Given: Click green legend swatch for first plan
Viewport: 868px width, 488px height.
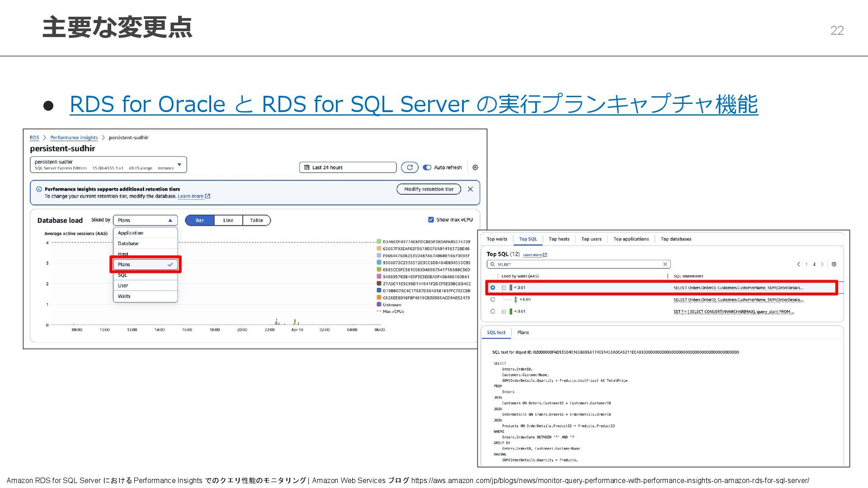Looking at the screenshot, I should pyautogui.click(x=379, y=242).
